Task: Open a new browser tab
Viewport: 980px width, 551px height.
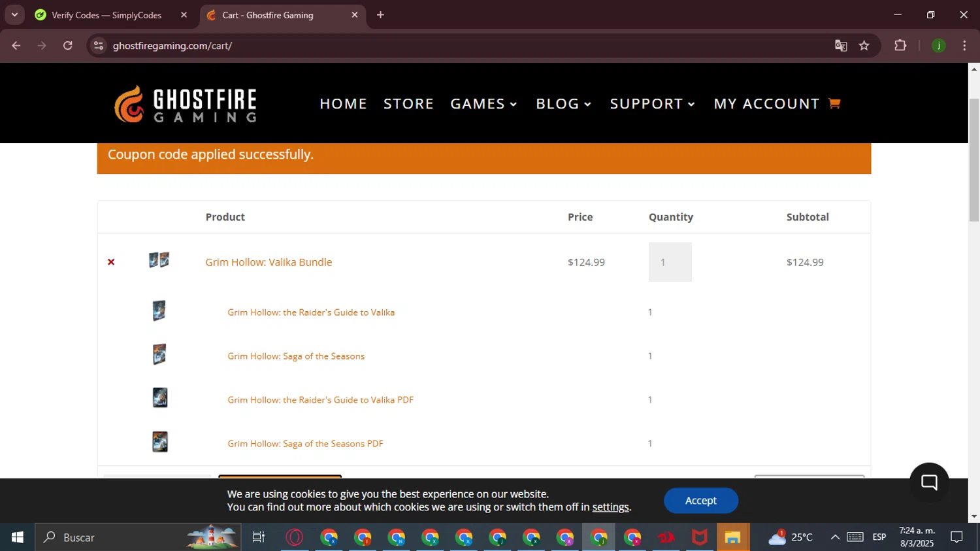Action: coord(380,15)
